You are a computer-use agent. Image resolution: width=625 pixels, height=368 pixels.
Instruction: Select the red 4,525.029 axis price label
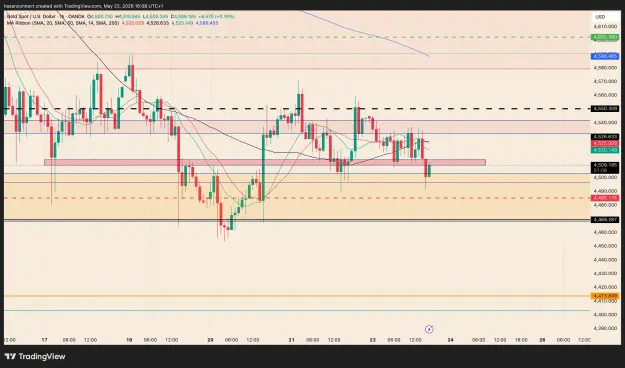click(605, 143)
